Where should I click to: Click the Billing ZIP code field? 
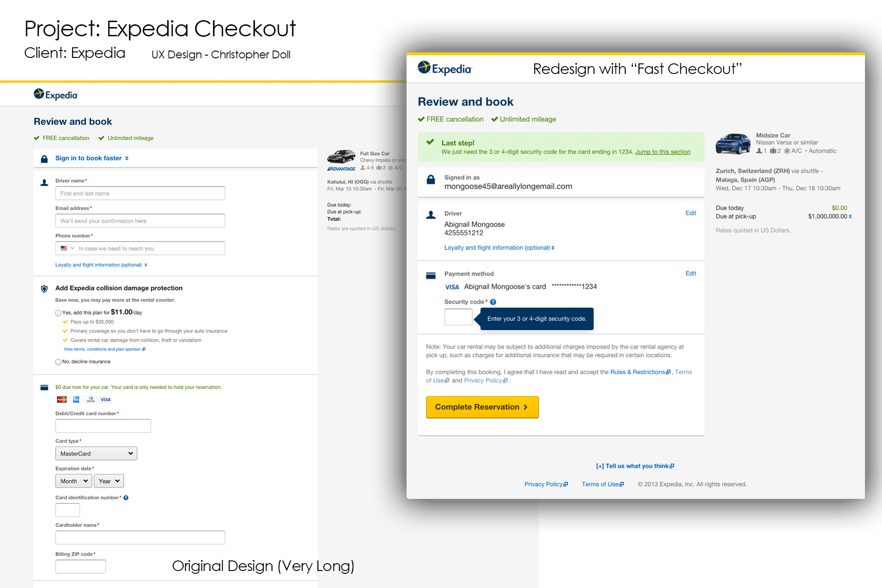80,566
